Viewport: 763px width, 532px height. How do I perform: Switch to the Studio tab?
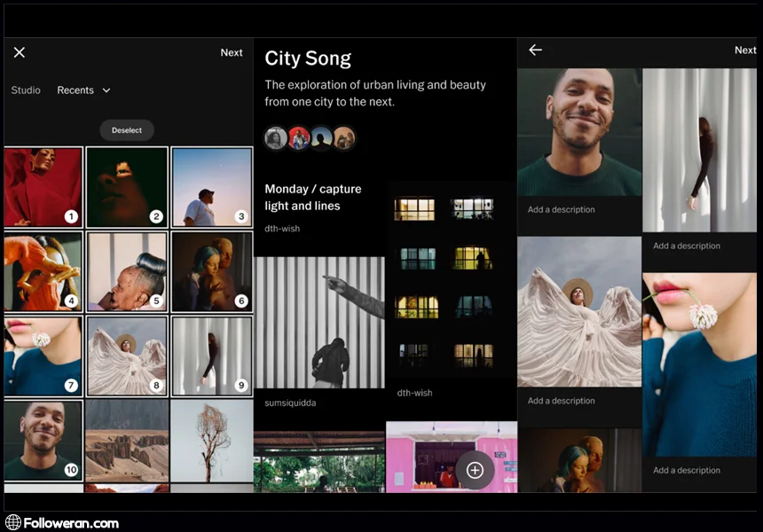pyautogui.click(x=26, y=90)
